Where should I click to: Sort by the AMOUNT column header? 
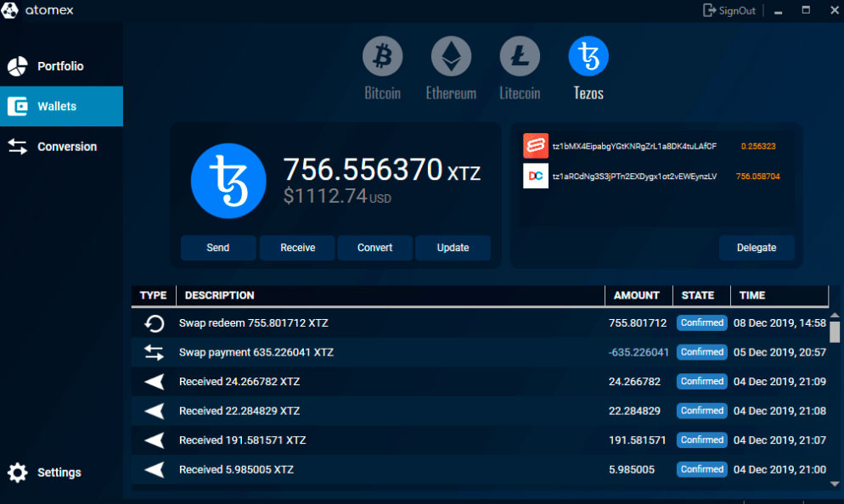[x=639, y=295]
